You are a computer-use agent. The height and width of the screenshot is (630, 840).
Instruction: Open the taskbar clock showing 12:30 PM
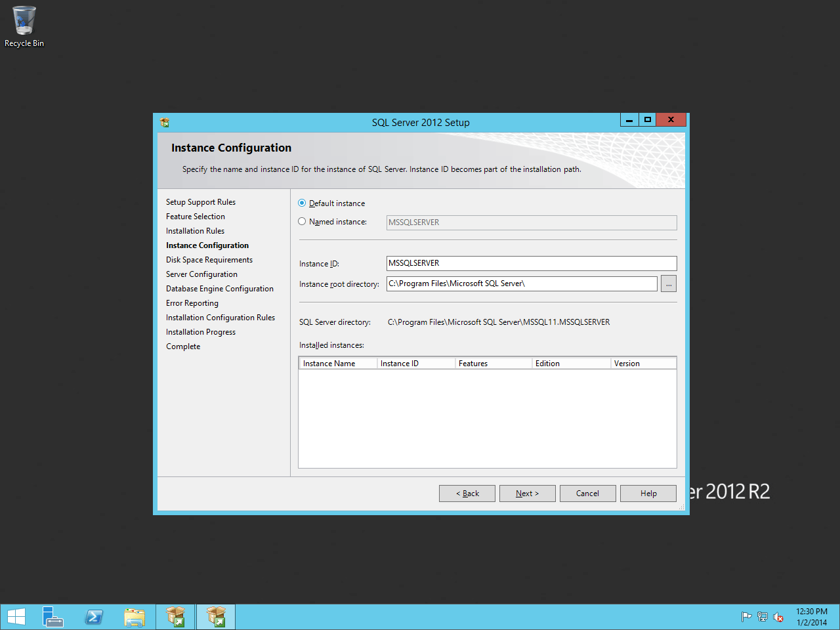812,617
